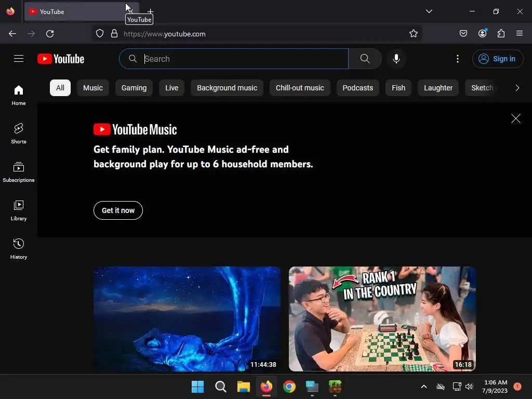This screenshot has width=532, height=399.
Task: Dismiss the YouTube Music promo banner
Action: pyautogui.click(x=516, y=118)
